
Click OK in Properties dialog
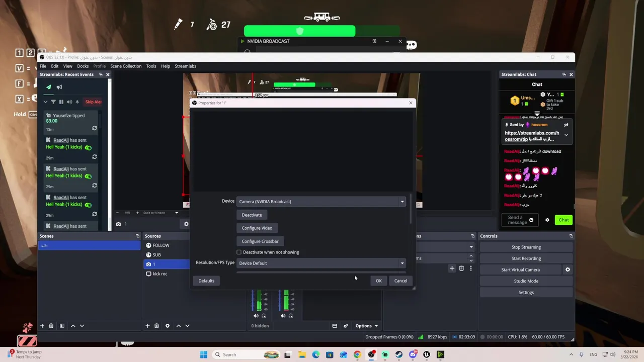tap(379, 281)
